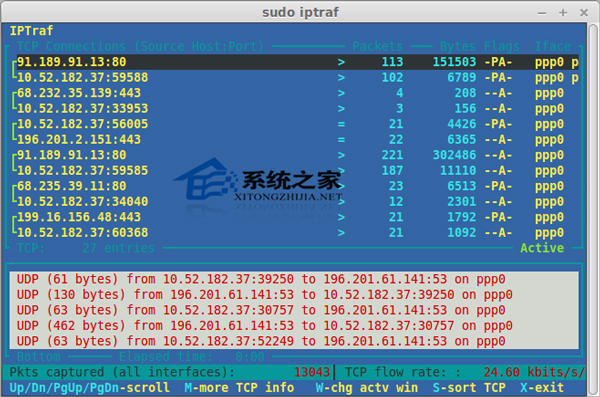This screenshot has width=600, height=397.
Task: Click the packet count 187
Action: [x=392, y=171]
